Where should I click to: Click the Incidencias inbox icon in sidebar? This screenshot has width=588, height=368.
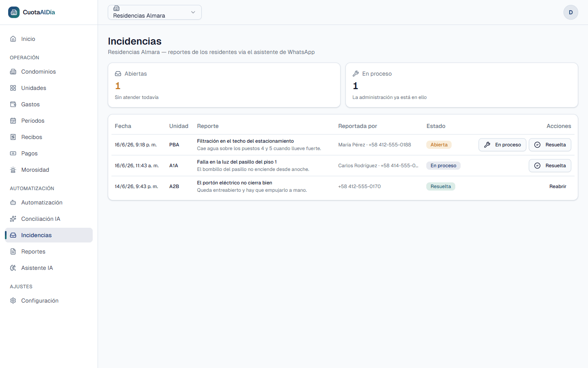[x=13, y=235]
